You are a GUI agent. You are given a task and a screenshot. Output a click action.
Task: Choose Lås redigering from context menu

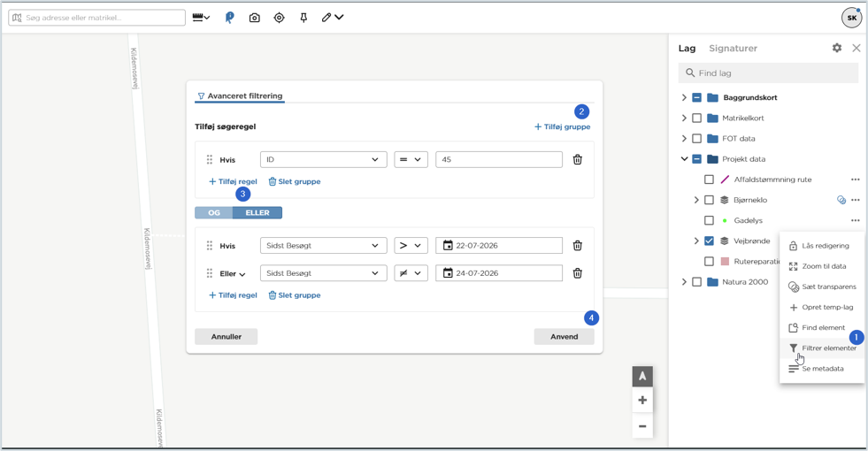821,246
